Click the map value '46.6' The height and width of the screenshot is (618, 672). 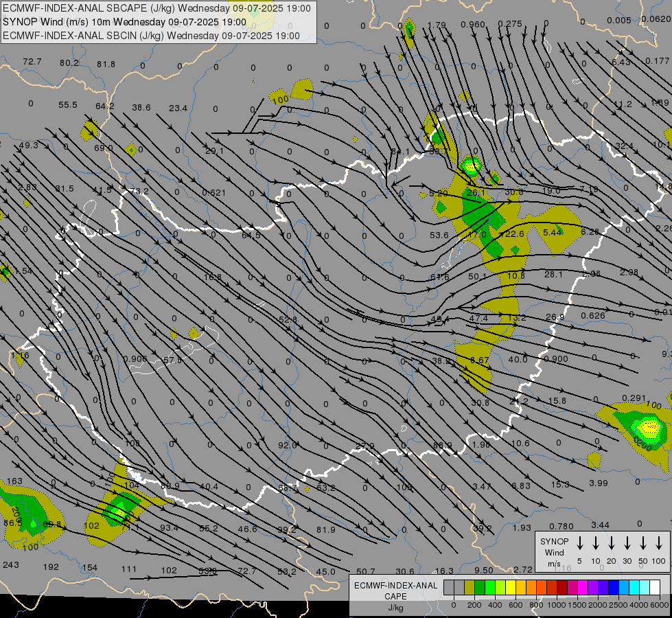(247, 529)
